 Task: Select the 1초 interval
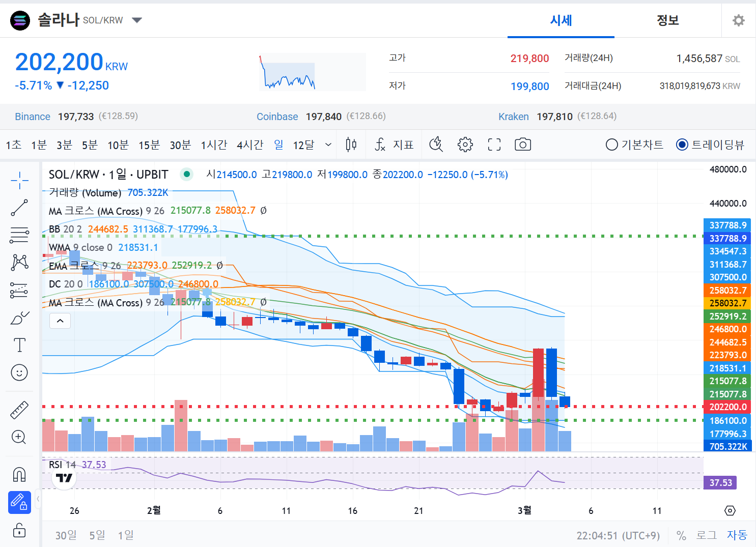14,145
